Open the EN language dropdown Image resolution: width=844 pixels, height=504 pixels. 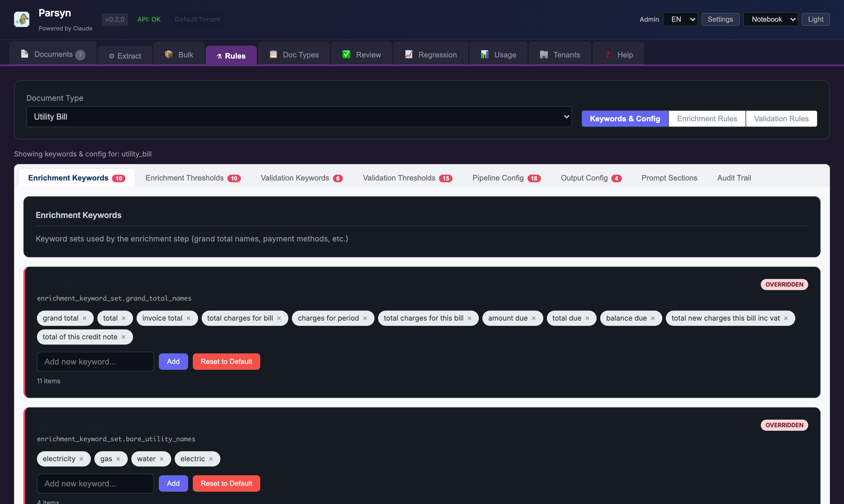(x=680, y=19)
